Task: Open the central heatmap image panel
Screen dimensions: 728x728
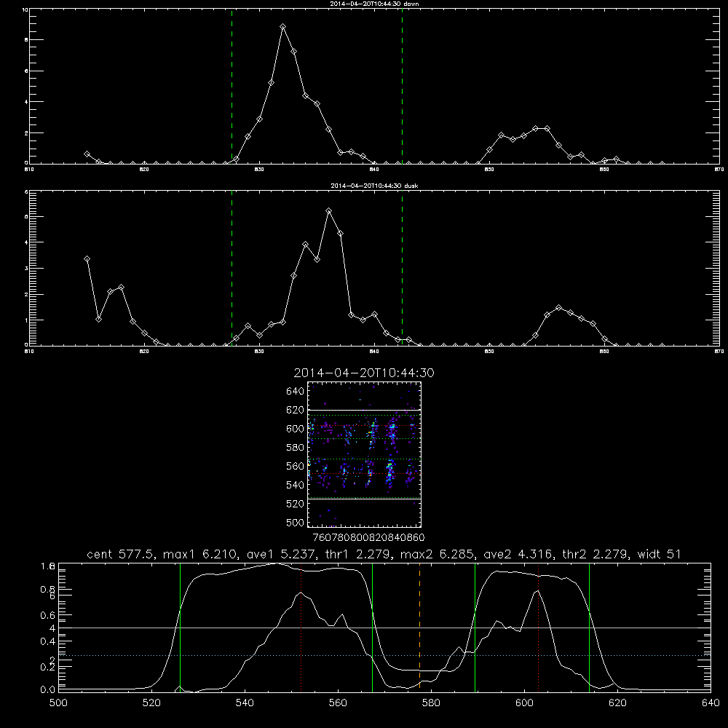Action: [365, 454]
